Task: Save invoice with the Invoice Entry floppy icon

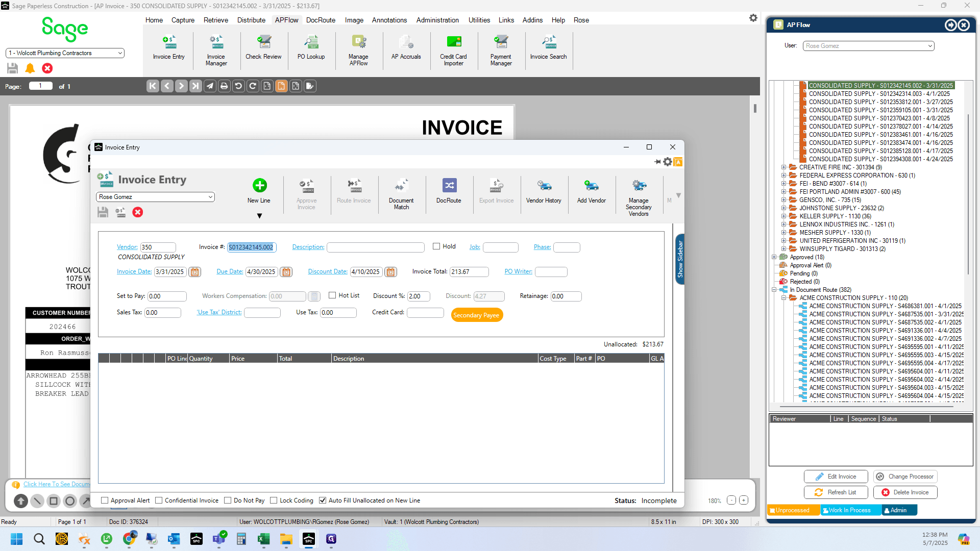Action: [103, 212]
